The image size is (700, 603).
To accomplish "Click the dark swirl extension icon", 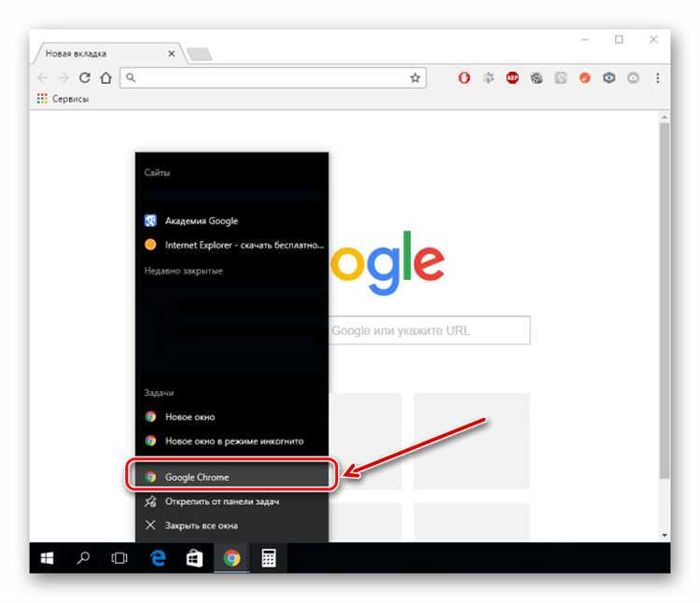I will click(x=537, y=78).
